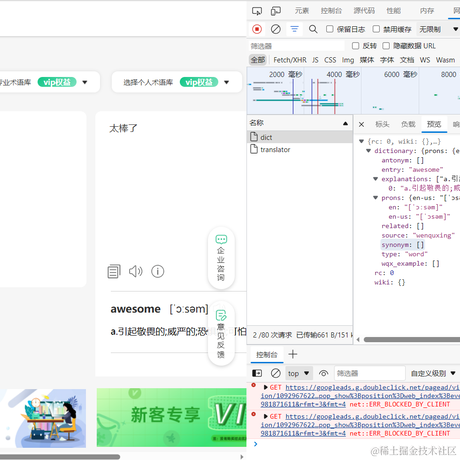Click console 筛选器 filter input
Image resolution: width=460 pixels, height=460 pixels.
click(370, 373)
